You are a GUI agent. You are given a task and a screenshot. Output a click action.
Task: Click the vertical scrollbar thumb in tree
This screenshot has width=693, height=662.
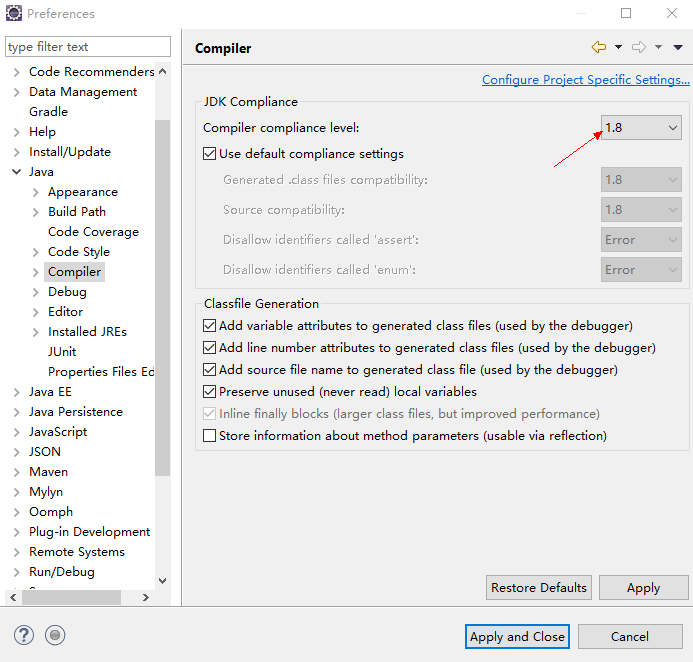point(163,297)
